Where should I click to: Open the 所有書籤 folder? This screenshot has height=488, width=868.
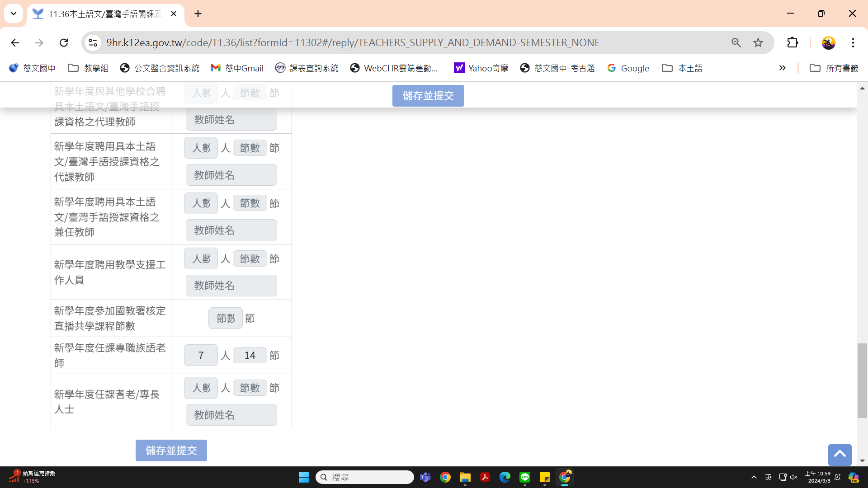coord(834,68)
